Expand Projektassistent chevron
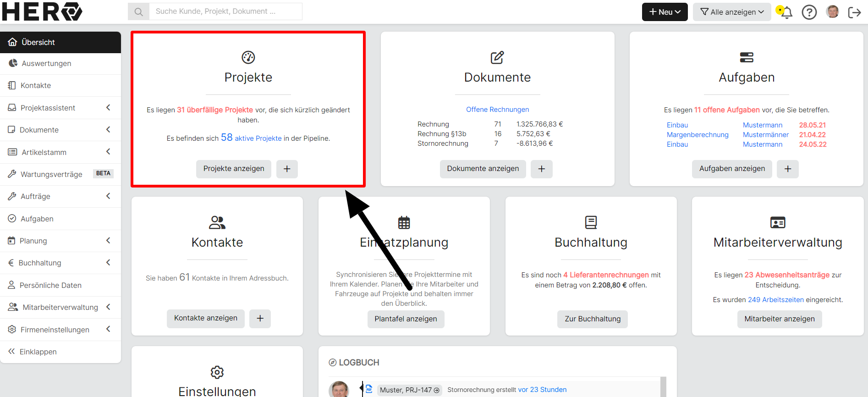Image resolution: width=868 pixels, height=397 pixels. pos(108,107)
